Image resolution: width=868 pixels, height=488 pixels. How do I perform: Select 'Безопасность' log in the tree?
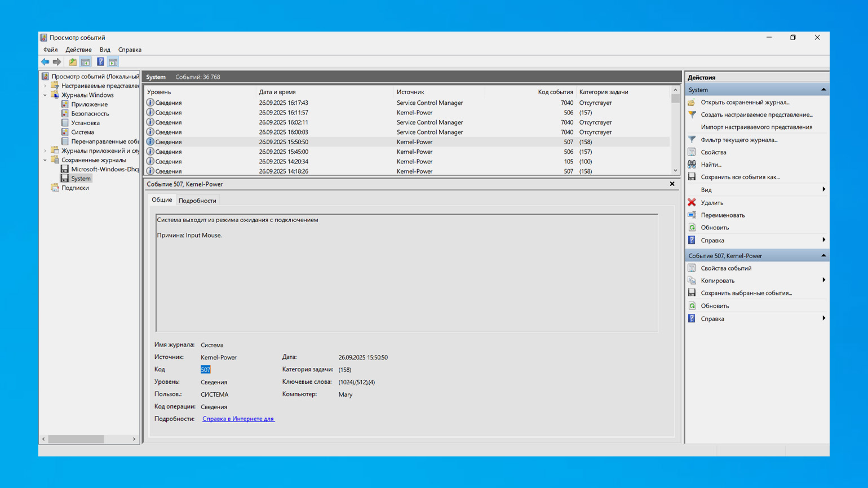[x=90, y=114]
